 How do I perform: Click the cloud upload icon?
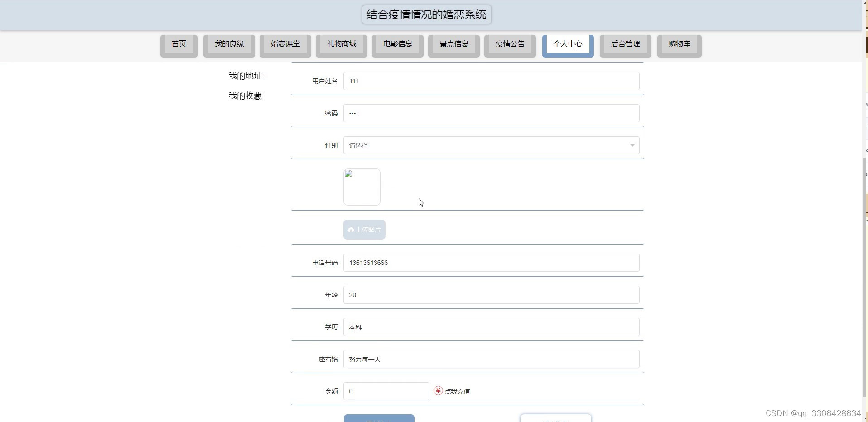351,230
